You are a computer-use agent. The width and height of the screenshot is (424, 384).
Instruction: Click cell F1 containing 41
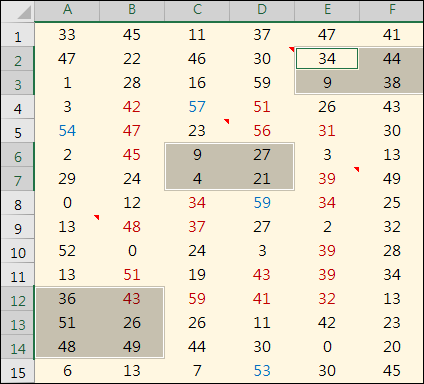coord(391,35)
